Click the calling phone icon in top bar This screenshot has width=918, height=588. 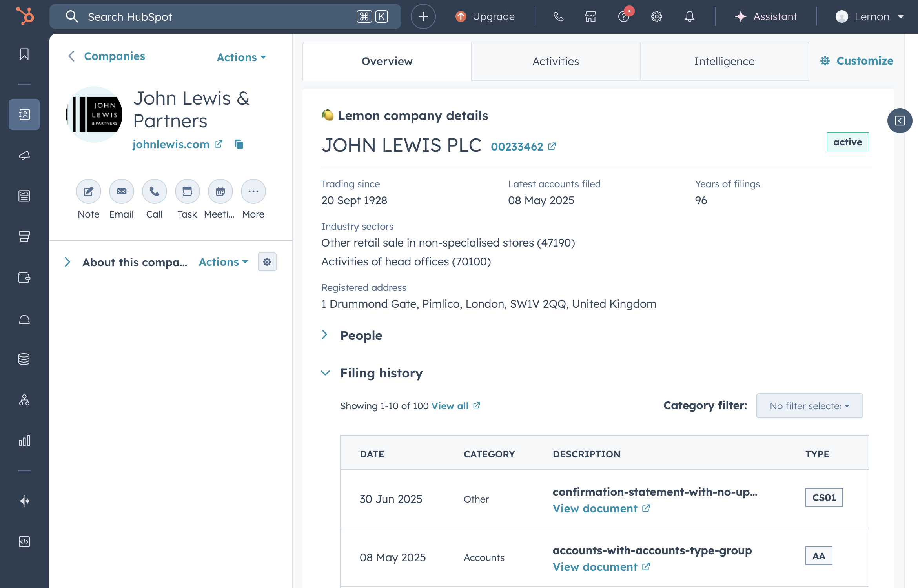click(558, 16)
